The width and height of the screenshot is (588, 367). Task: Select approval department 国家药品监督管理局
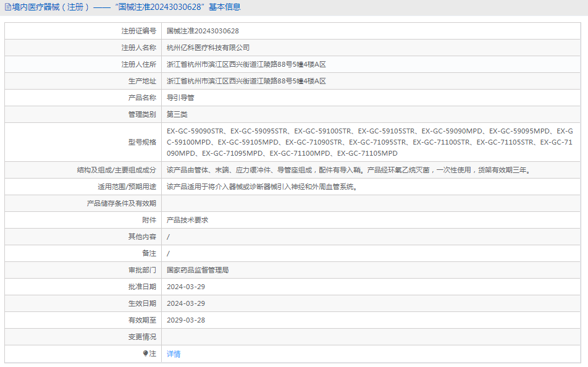198,270
